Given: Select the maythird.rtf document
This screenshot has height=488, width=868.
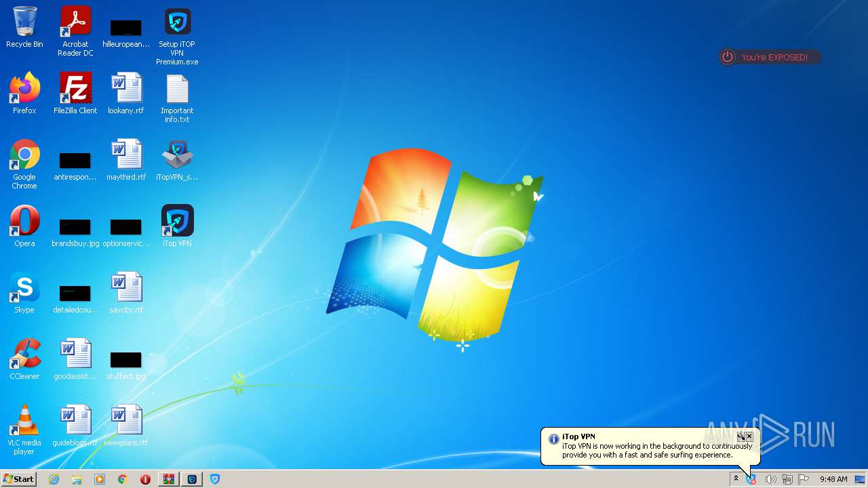Looking at the screenshot, I should click(x=126, y=160).
